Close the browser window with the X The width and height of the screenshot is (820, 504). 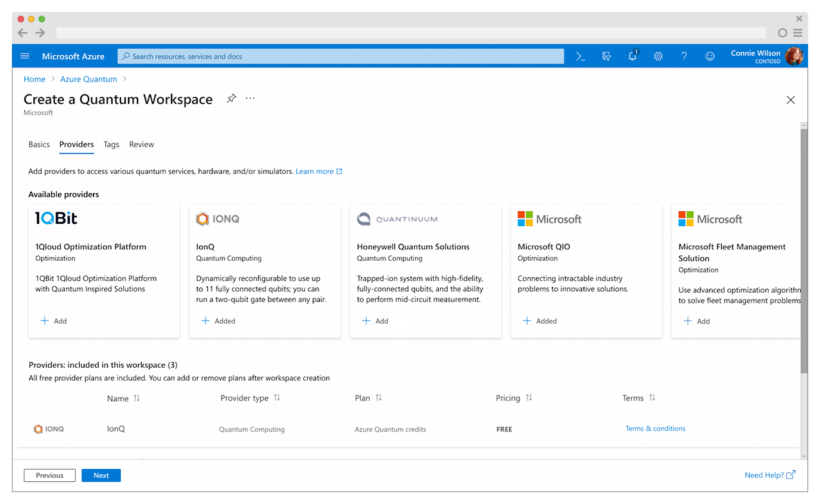click(x=799, y=19)
